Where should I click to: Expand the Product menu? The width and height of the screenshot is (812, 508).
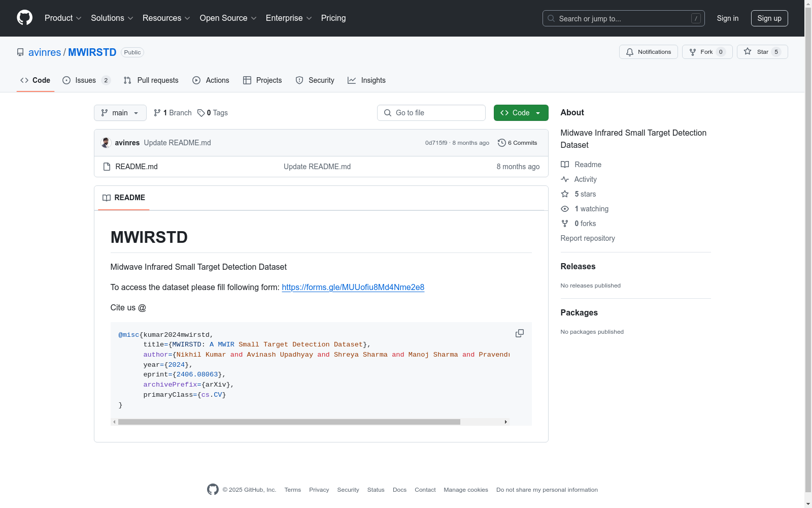click(x=63, y=18)
